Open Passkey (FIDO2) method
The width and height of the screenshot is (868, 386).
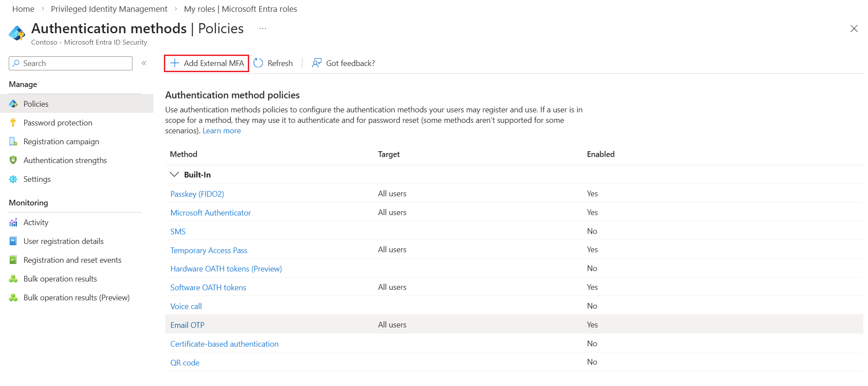click(197, 194)
